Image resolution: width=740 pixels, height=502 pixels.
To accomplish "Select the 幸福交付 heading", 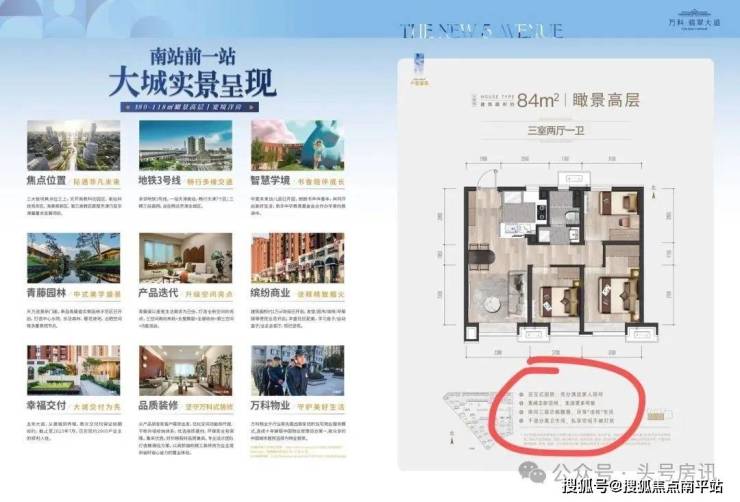I will click(46, 406).
